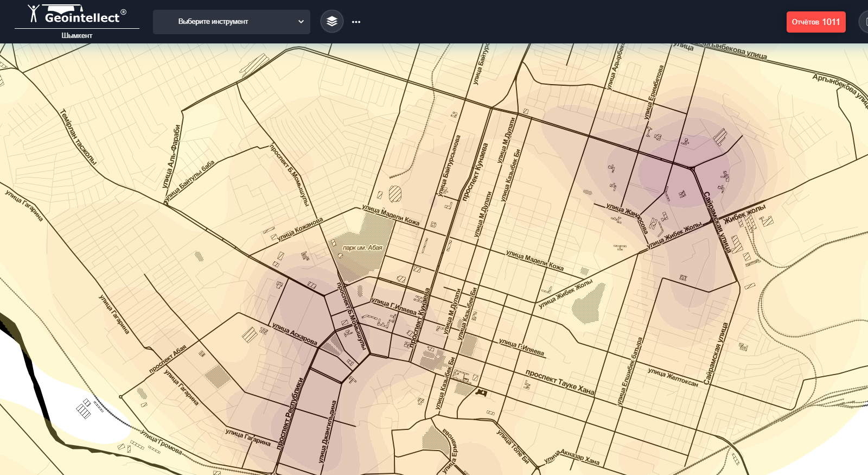
Task: Open the three-dots more options menu
Action: click(x=356, y=22)
